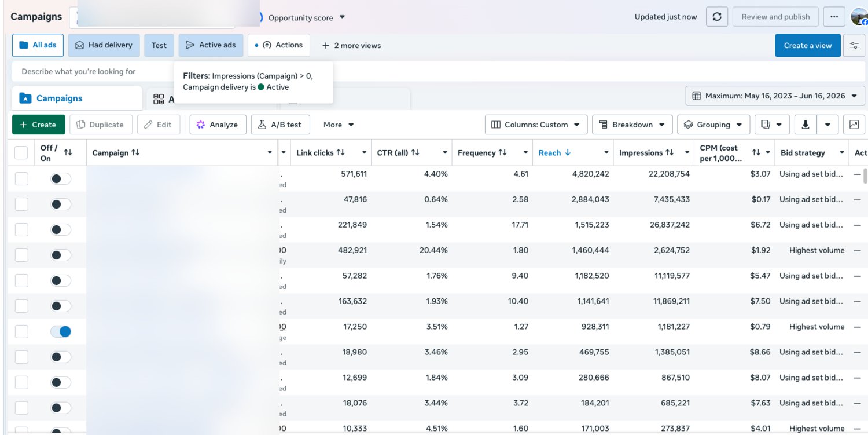Toggle the select-all header checkbox

point(21,153)
